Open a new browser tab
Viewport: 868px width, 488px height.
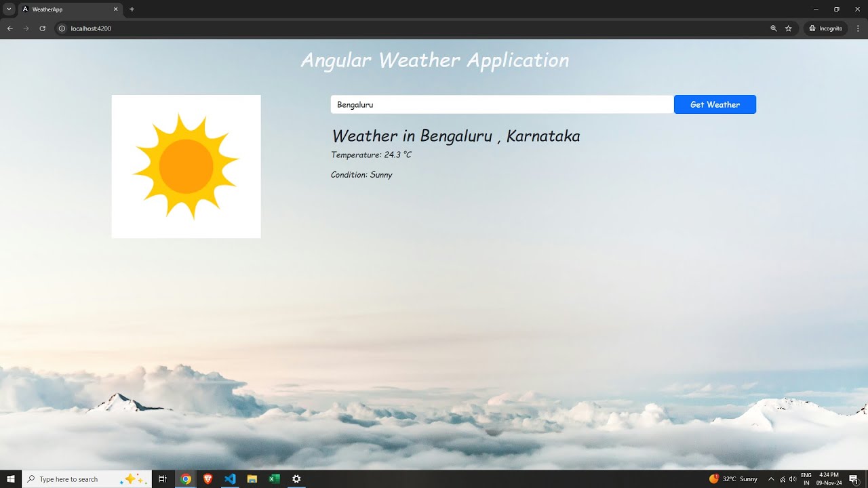(x=132, y=9)
